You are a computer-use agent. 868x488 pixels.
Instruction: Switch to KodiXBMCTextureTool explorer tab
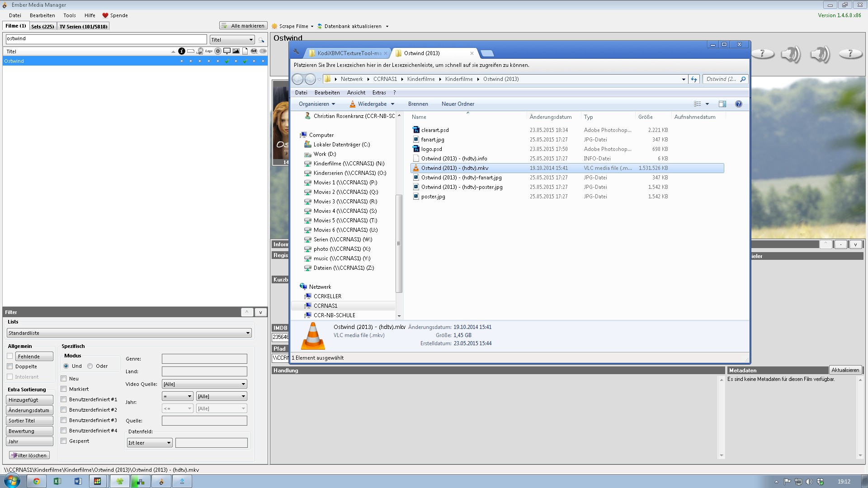(348, 53)
